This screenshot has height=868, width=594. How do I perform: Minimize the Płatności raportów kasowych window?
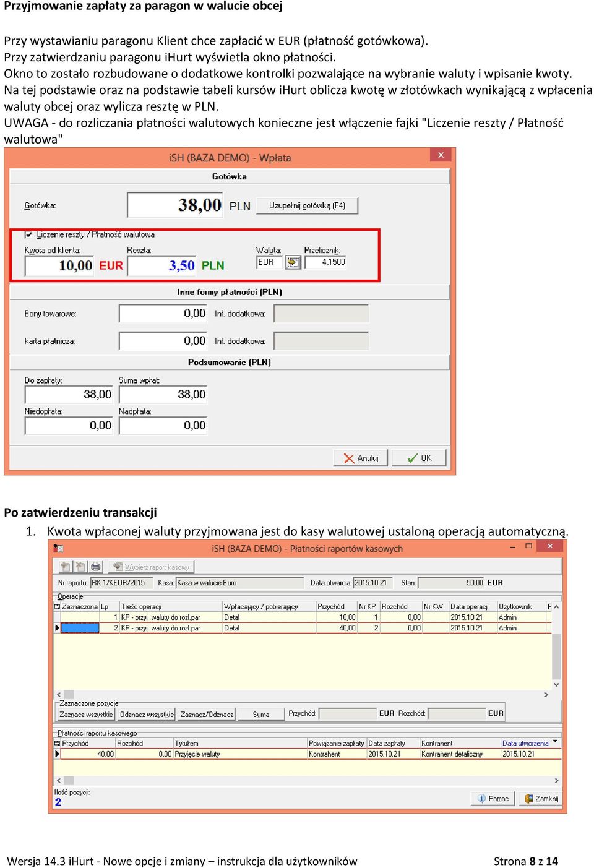[x=512, y=547]
